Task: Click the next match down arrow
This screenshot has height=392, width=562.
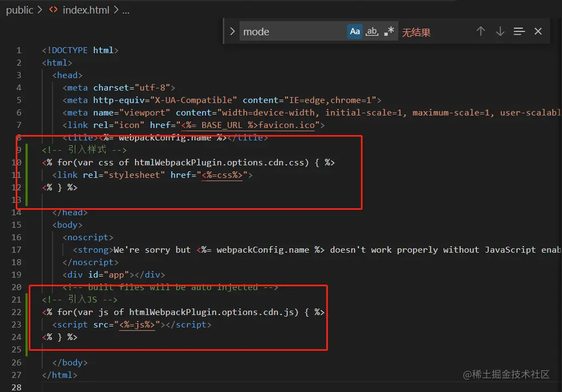Action: 500,31
